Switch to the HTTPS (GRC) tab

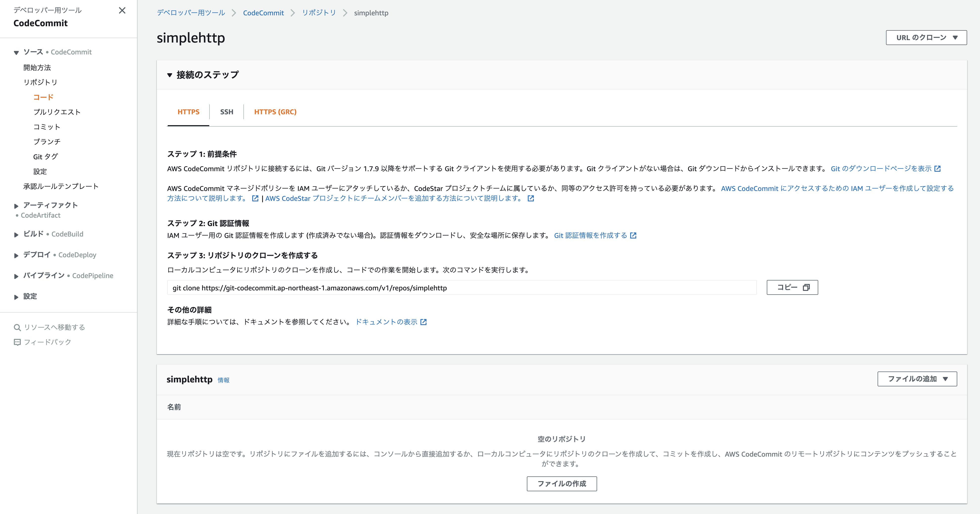coord(275,112)
